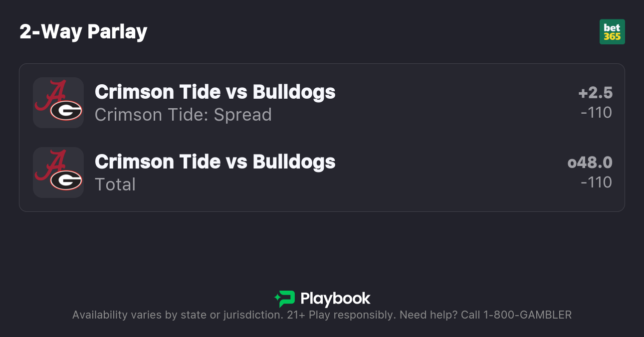The height and width of the screenshot is (337, 644).
Task: Click the -110 odds for the Spread leg
Action: [596, 113]
